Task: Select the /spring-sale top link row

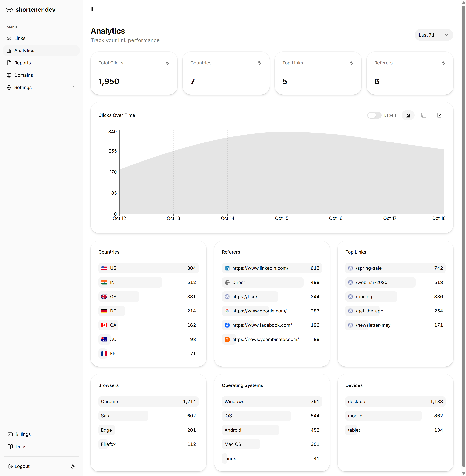Action: coord(395,268)
